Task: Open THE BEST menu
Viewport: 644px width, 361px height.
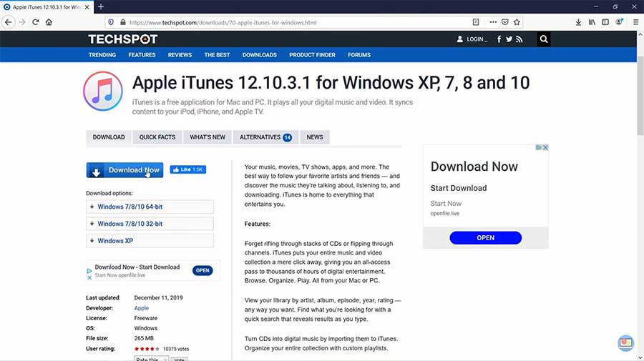Action: point(217,54)
